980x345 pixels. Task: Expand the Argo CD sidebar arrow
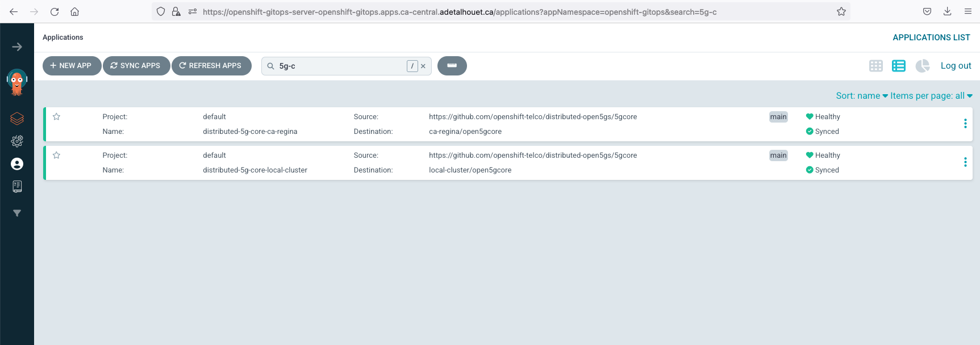[17, 47]
